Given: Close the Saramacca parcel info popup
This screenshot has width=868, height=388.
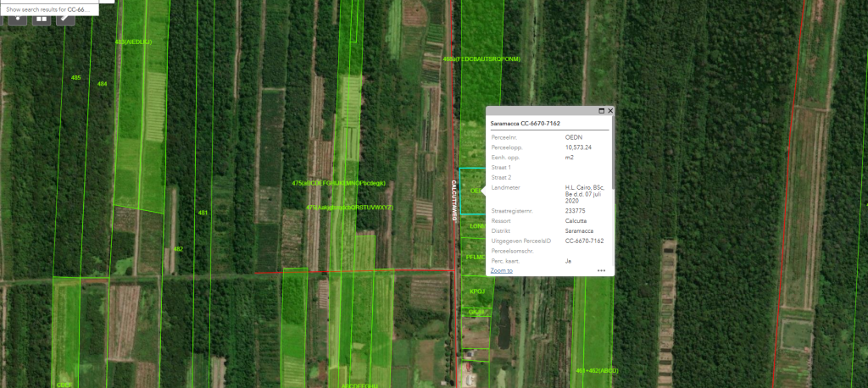Looking at the screenshot, I should coord(609,111).
